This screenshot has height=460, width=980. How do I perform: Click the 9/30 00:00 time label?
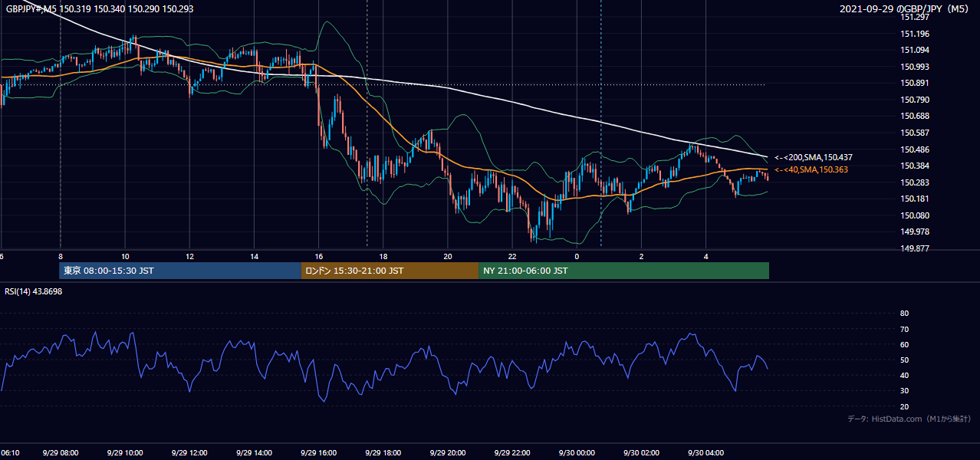[577, 453]
